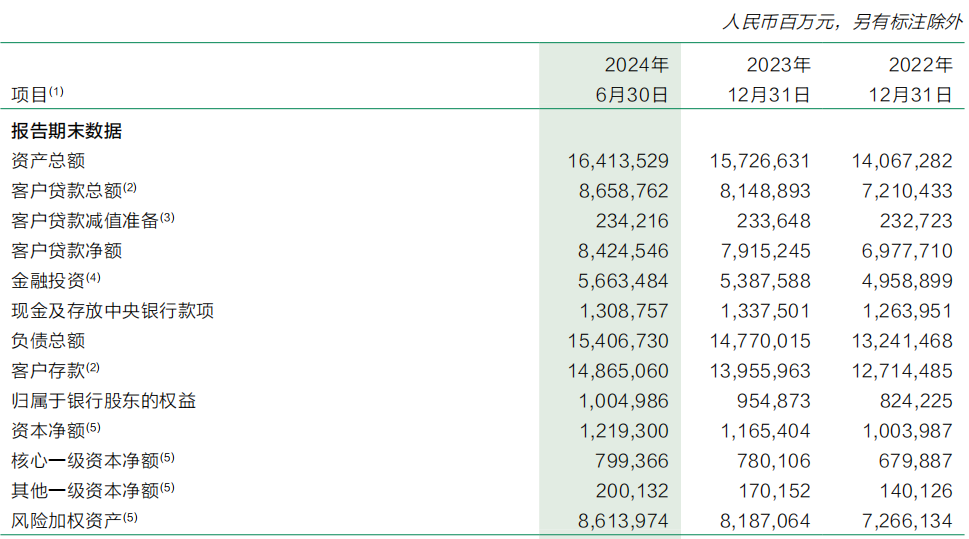Select the 归属于银行股东的权益 row label
Viewport: 969px width, 539px height.
pyautogui.click(x=103, y=401)
